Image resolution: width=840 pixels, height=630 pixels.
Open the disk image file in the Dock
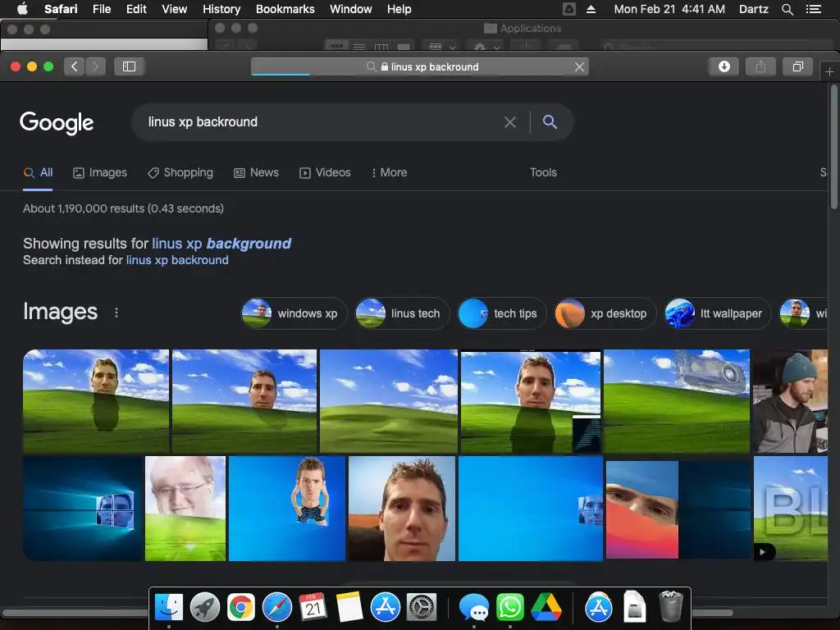[634, 608]
